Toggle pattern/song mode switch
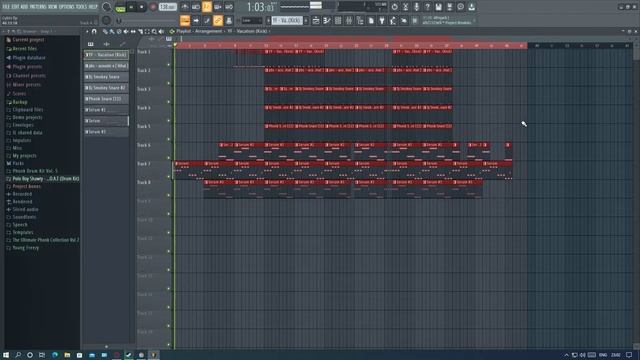This screenshot has height=360, width=640. [120, 7]
